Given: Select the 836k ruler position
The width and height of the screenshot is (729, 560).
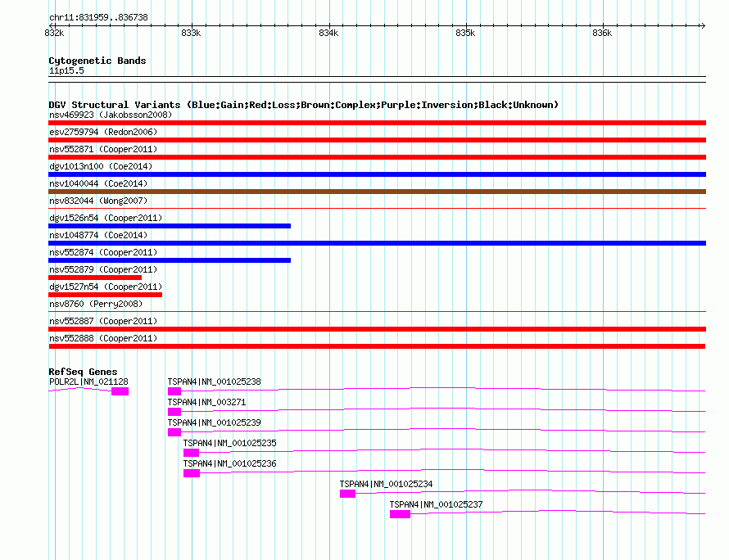Looking at the screenshot, I should click(602, 33).
